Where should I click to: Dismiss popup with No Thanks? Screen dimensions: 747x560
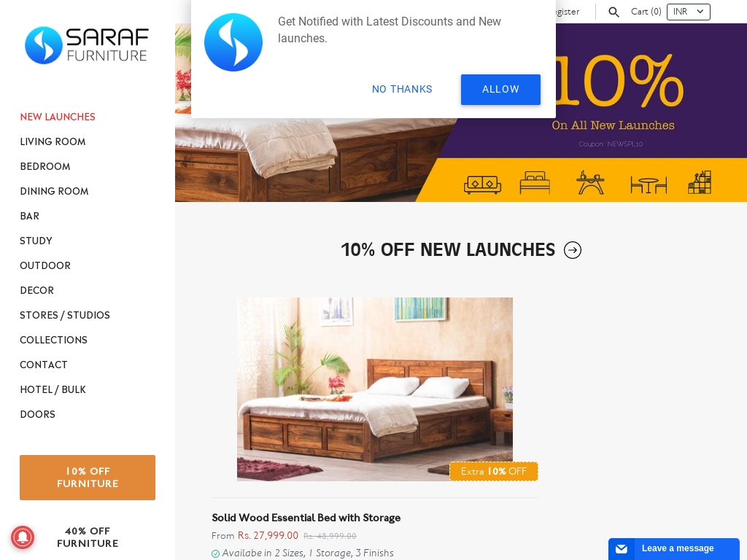pos(402,90)
